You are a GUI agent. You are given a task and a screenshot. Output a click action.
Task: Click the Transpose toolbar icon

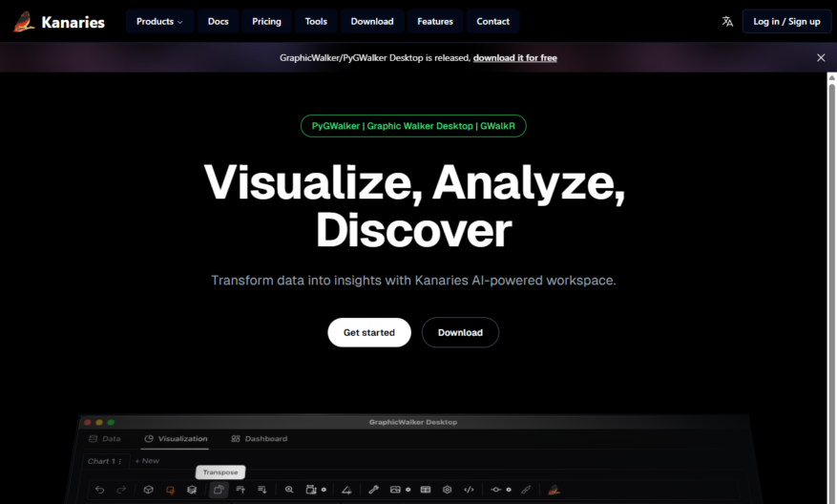point(219,490)
